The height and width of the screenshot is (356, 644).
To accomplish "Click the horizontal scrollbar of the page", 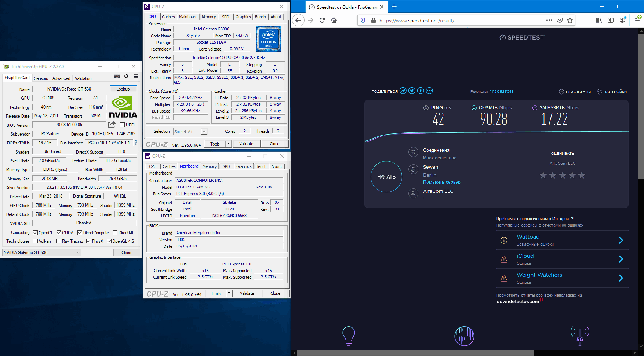I will pyautogui.click(x=415, y=353).
